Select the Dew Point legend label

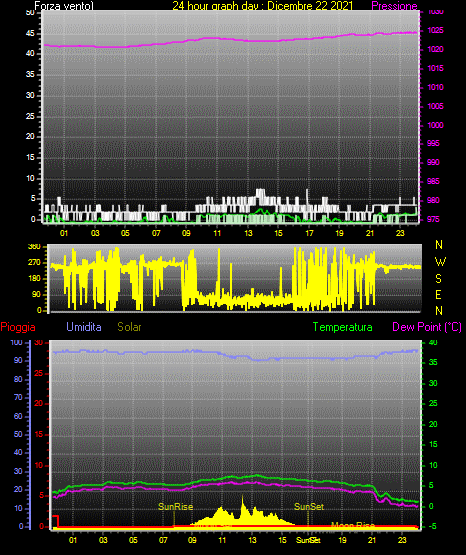[427, 327]
